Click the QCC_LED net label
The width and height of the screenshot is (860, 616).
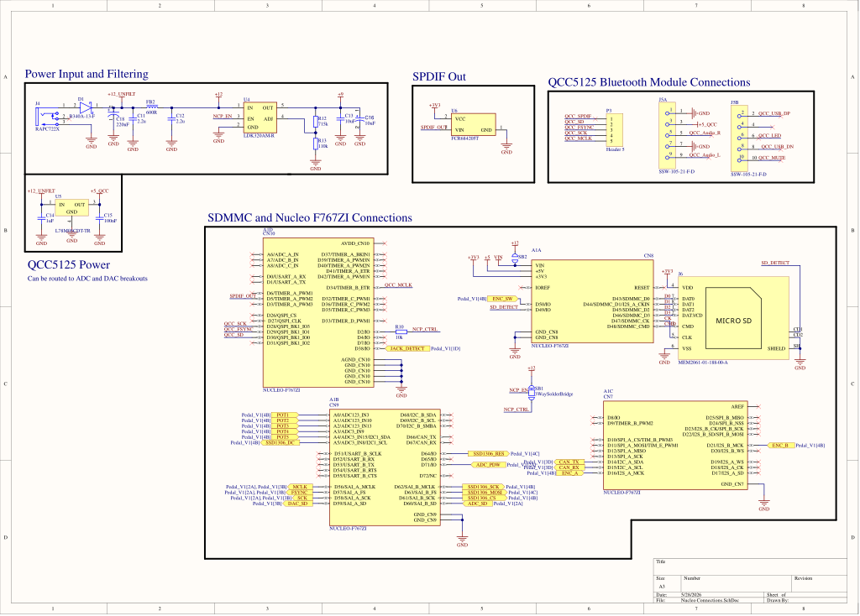(769, 135)
